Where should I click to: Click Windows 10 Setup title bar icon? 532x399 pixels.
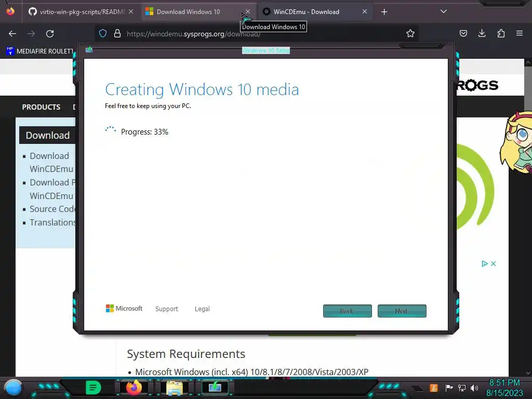89,50
